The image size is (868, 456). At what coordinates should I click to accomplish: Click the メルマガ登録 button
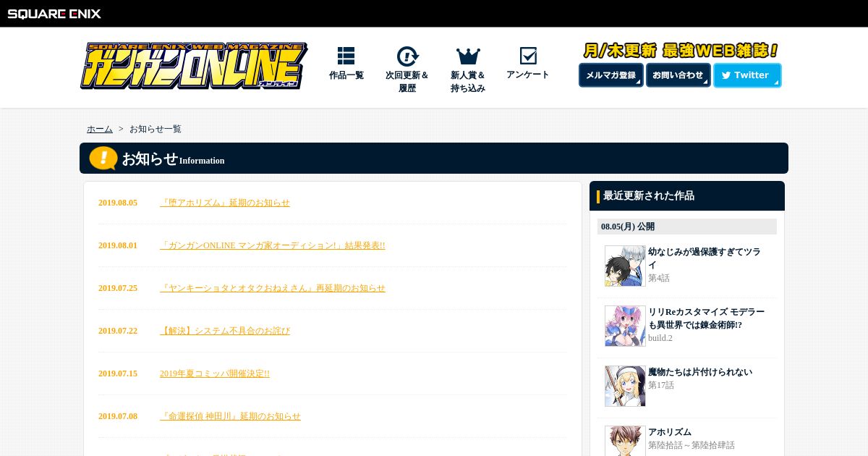pyautogui.click(x=611, y=75)
